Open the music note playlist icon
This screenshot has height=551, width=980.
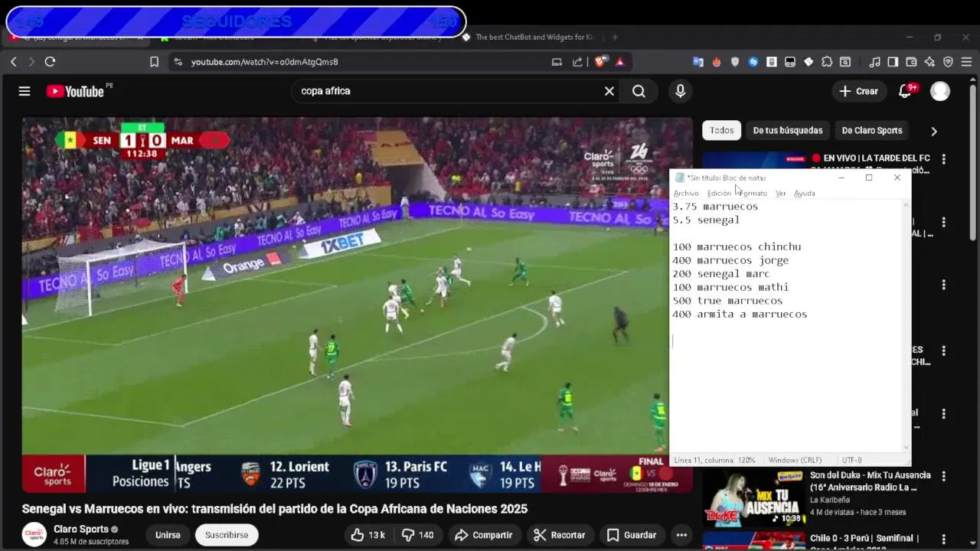click(x=874, y=62)
